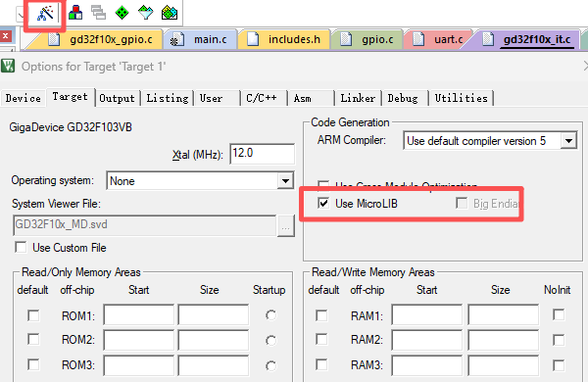Click the Manage Multi-Project Workspace icon
This screenshot has height=382, width=588.
pos(99,13)
